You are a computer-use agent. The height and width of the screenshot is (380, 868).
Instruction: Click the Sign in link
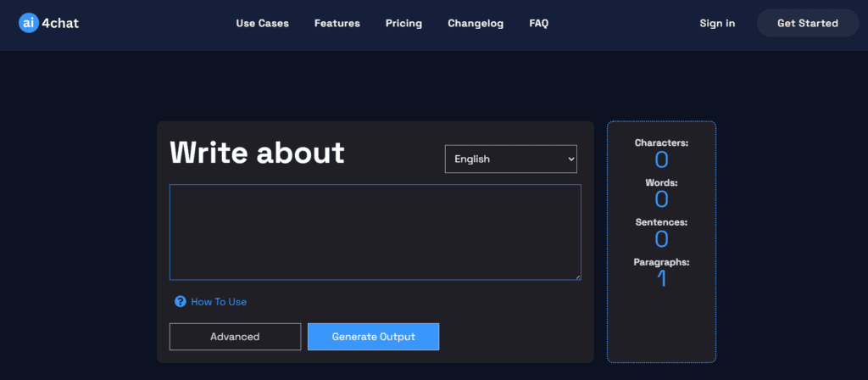[717, 23]
